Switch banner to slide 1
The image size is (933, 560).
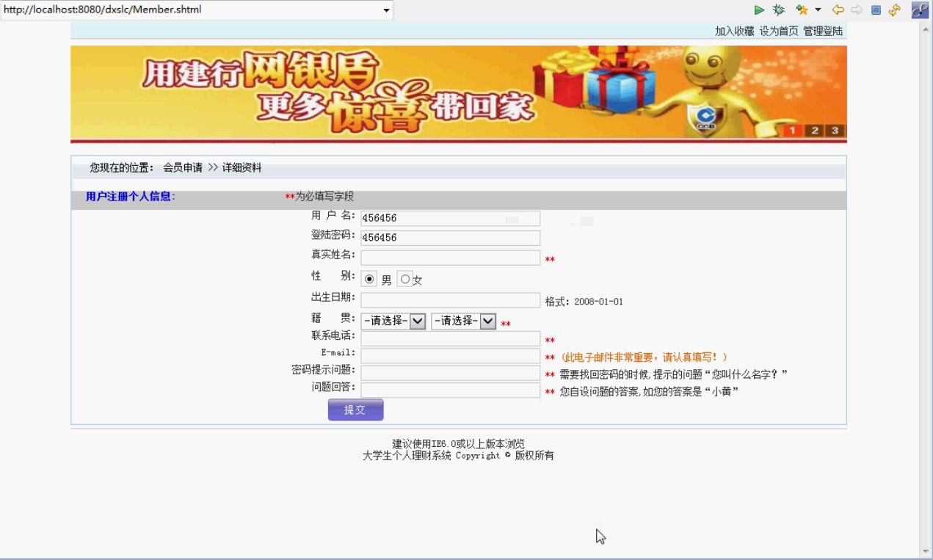click(x=794, y=131)
